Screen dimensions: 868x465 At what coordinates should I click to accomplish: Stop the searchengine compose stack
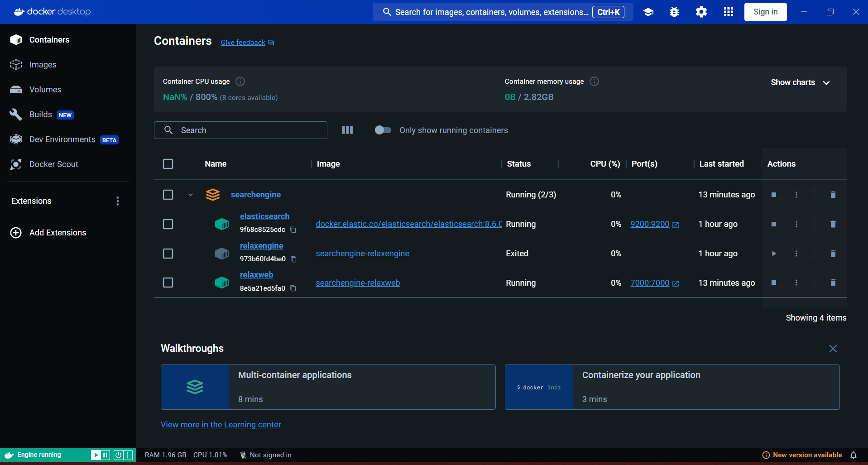(x=774, y=195)
